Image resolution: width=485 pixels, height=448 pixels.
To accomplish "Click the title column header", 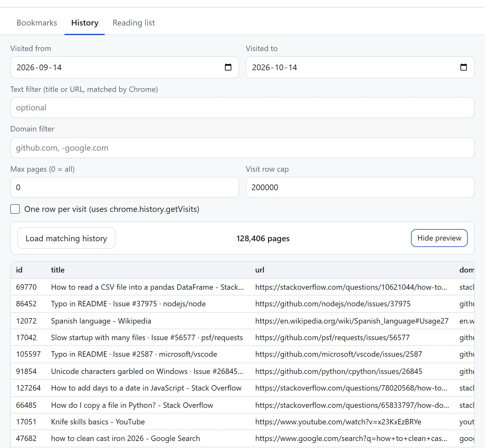I will [x=58, y=270].
